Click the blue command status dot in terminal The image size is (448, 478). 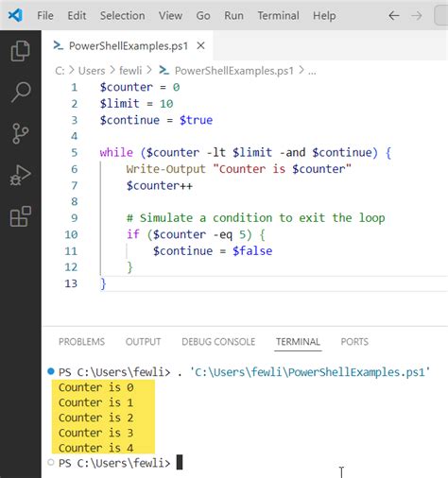pyautogui.click(x=51, y=371)
